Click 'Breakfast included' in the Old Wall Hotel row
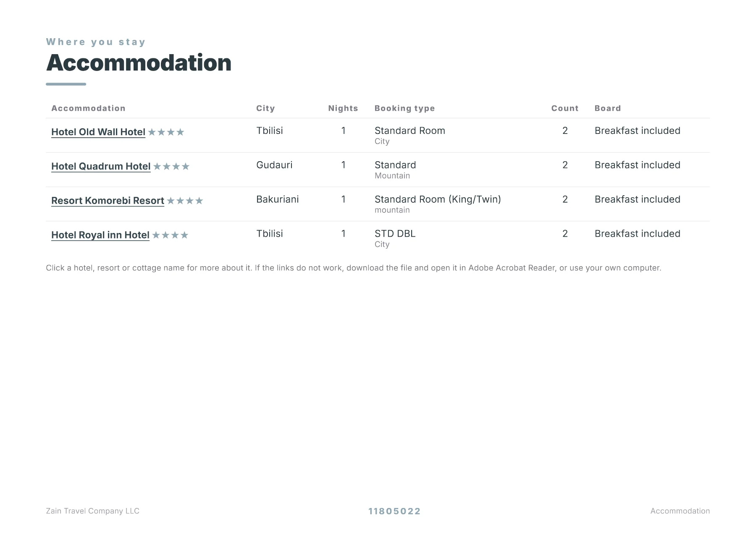The image size is (756, 534). click(x=638, y=131)
